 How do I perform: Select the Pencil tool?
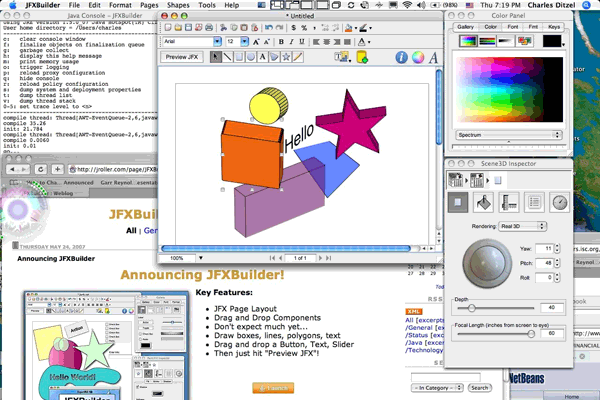pyautogui.click(x=298, y=57)
